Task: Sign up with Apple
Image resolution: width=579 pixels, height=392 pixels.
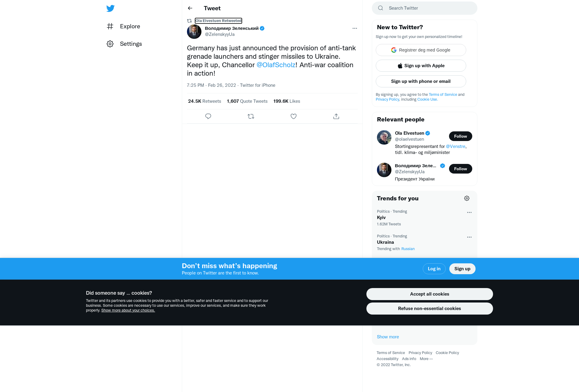Action: click(421, 66)
